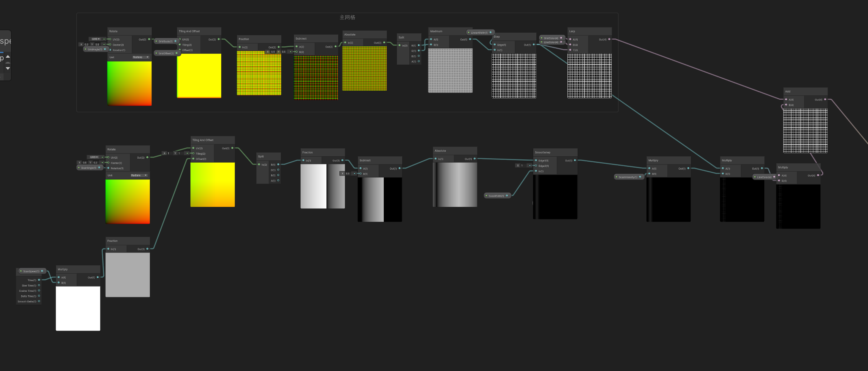
Task: Click the Edge input port on Step node
Action: point(495,45)
